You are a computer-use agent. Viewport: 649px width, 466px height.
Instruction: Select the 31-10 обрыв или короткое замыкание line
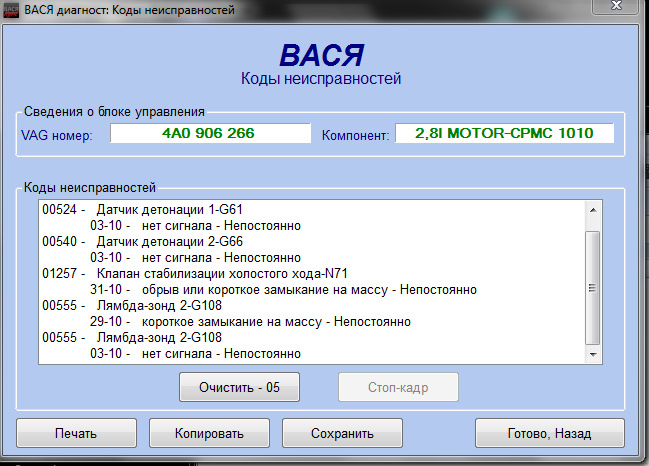[x=284, y=290]
